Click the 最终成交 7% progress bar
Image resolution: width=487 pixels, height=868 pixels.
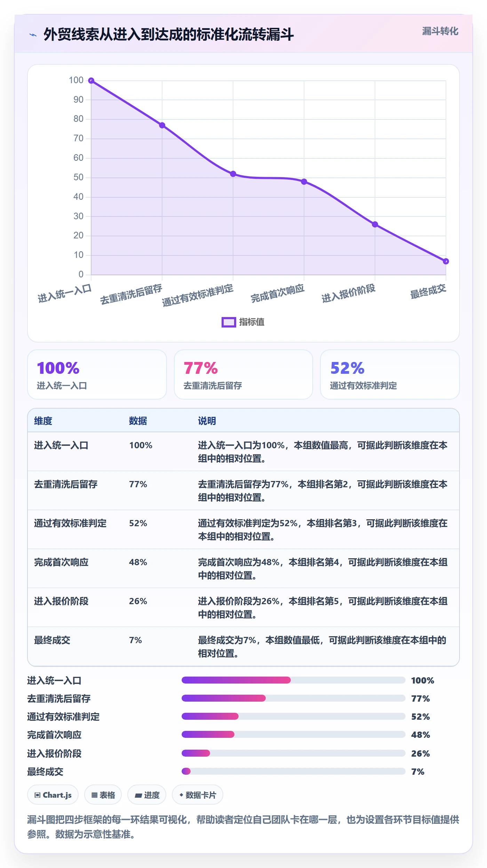pyautogui.click(x=294, y=771)
